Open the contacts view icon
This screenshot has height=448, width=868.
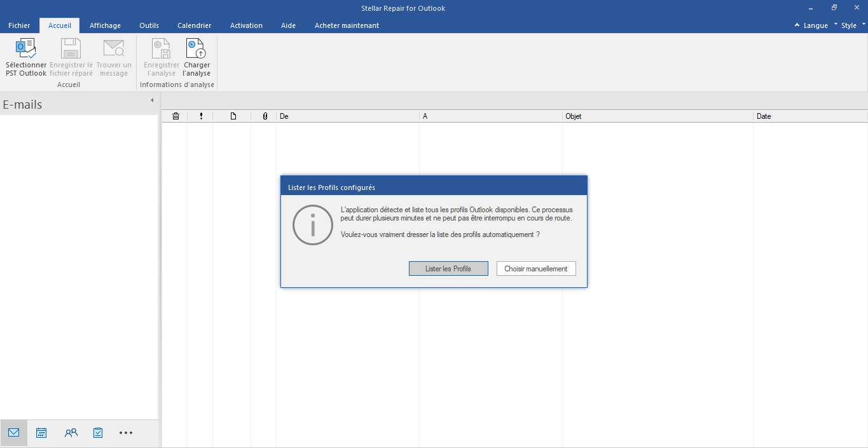click(71, 433)
